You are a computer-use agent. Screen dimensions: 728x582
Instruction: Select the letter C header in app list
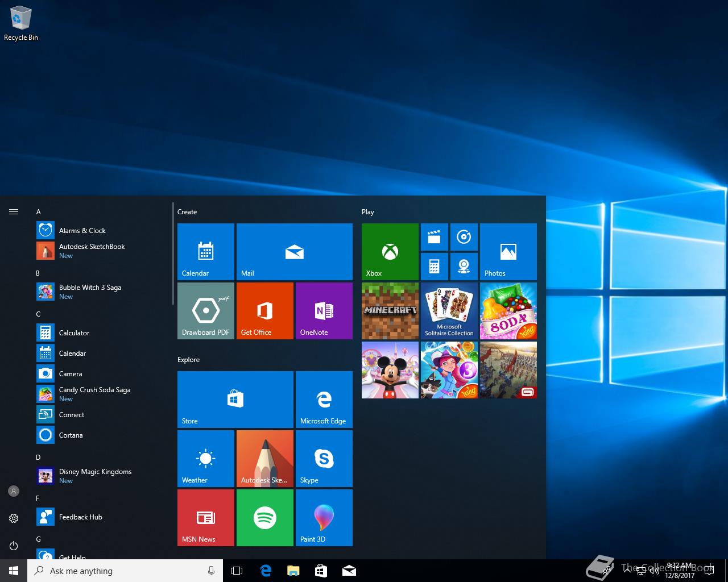click(38, 314)
